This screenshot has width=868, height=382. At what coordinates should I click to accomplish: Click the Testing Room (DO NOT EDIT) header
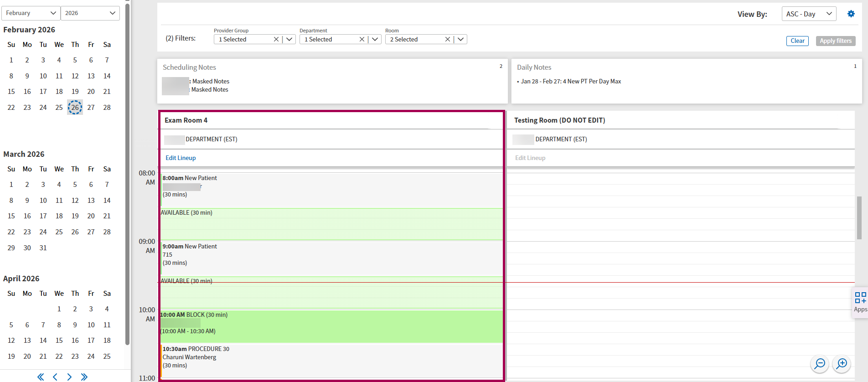[560, 120]
